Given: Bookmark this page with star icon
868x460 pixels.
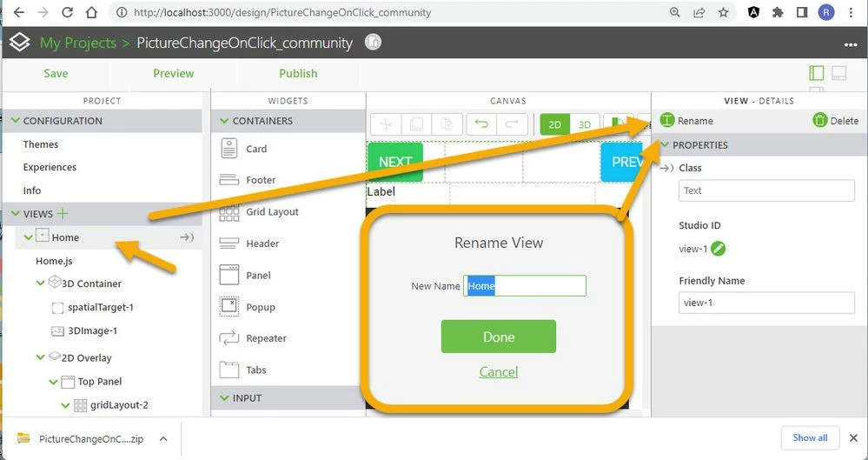Looking at the screenshot, I should pyautogui.click(x=723, y=12).
